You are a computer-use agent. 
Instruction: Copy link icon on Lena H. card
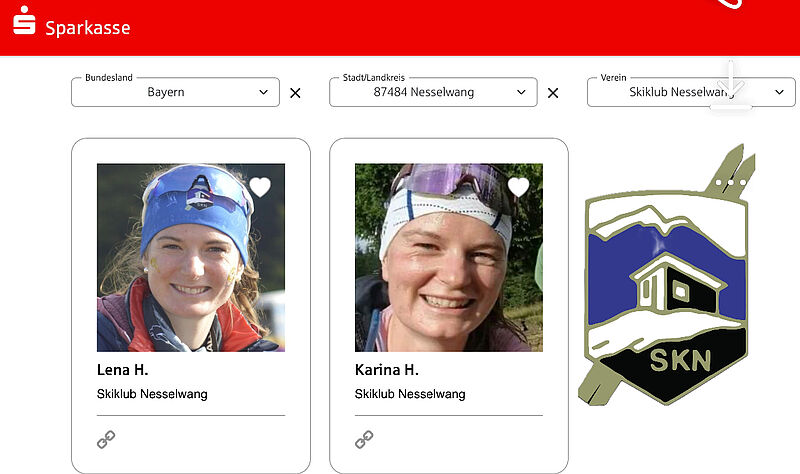[106, 439]
